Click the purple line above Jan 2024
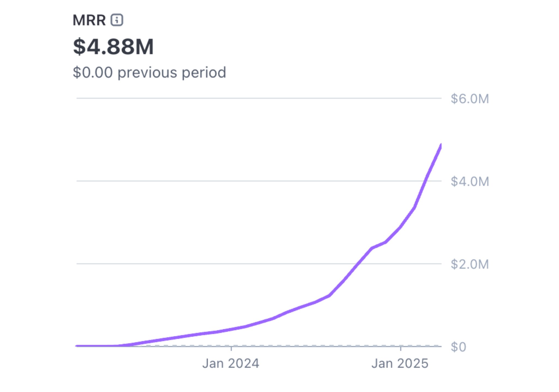Image resolution: width=559 pixels, height=392 pixels. 231,329
